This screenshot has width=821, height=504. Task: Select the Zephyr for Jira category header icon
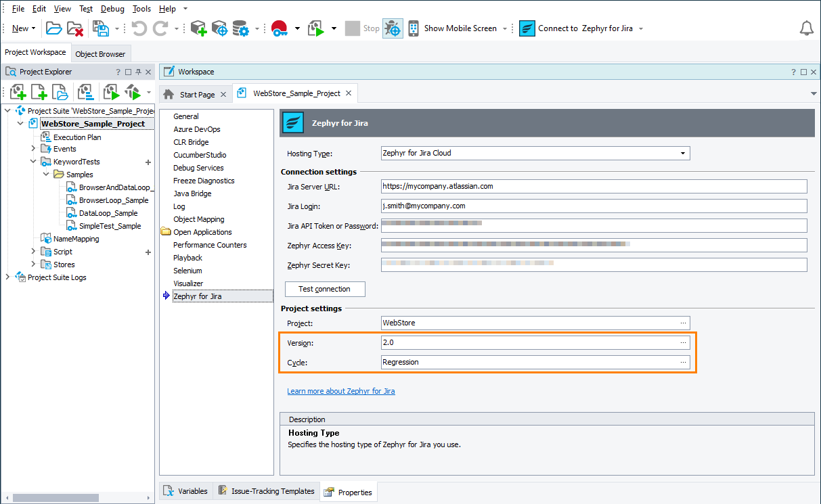click(294, 123)
